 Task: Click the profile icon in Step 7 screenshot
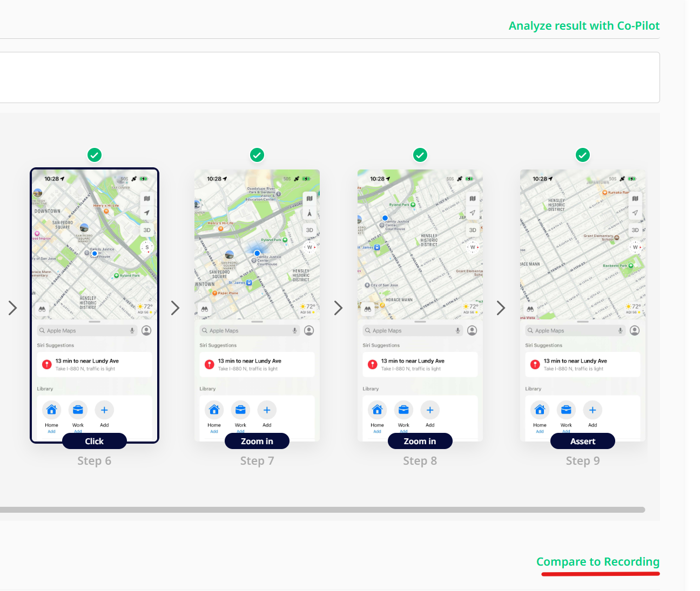(x=309, y=330)
